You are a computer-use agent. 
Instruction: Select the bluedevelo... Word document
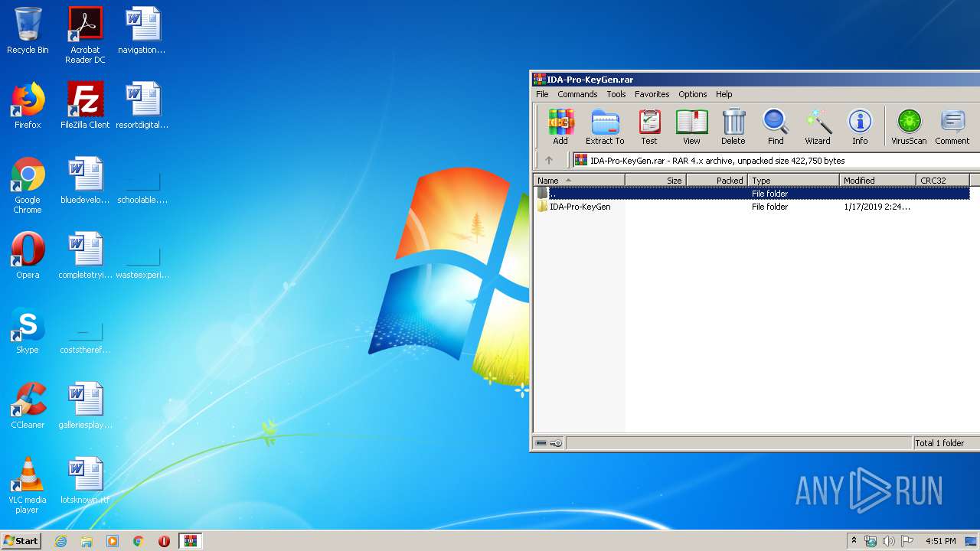point(85,181)
